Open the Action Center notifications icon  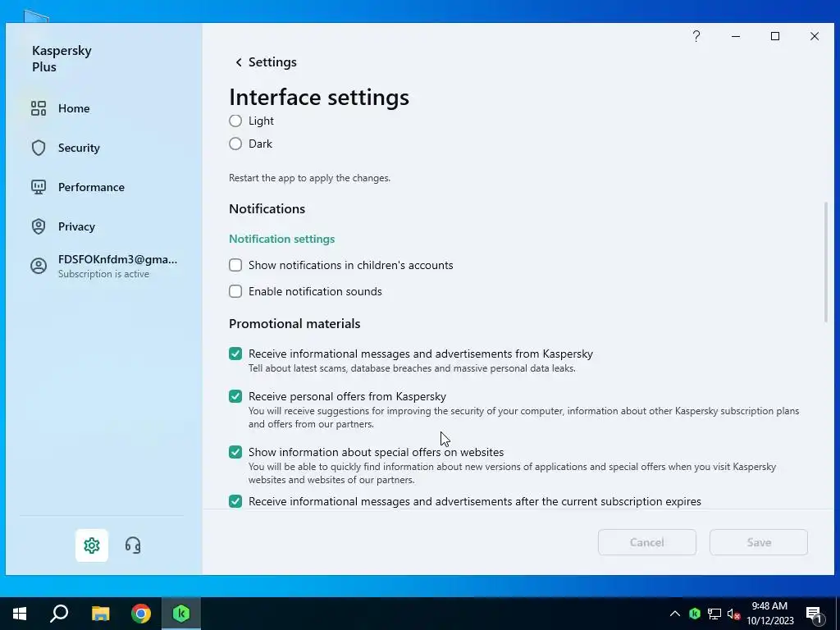(x=814, y=614)
